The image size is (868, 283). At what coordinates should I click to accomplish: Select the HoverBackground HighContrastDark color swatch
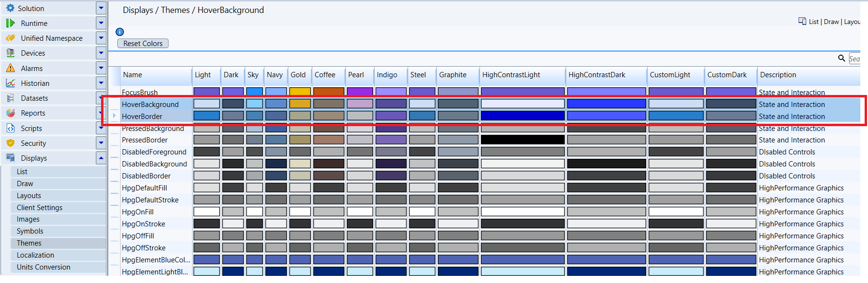tap(606, 104)
